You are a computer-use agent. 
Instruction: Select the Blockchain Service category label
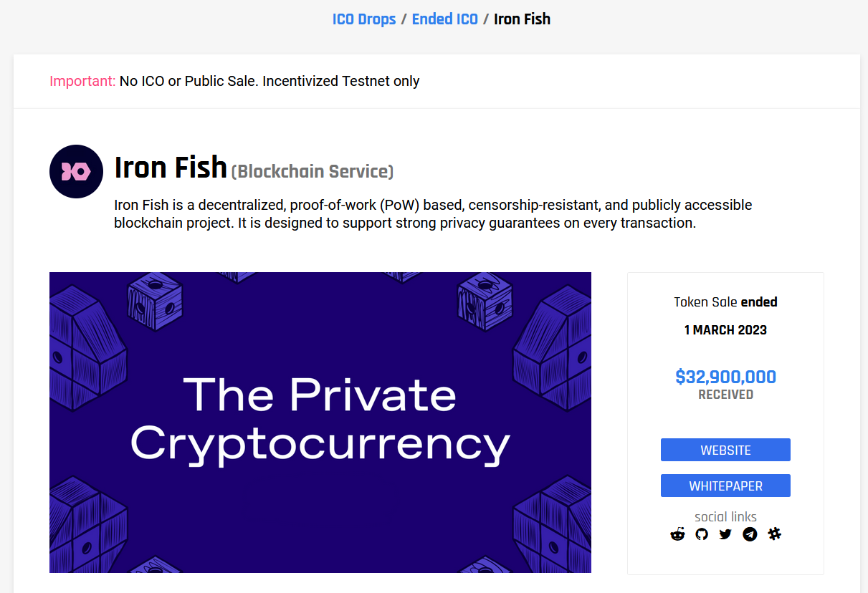pos(313,172)
